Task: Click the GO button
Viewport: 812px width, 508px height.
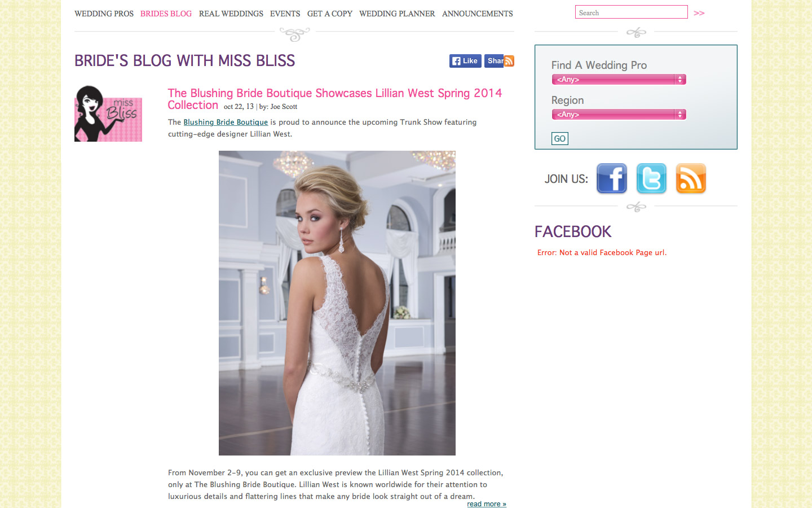Action: click(559, 139)
